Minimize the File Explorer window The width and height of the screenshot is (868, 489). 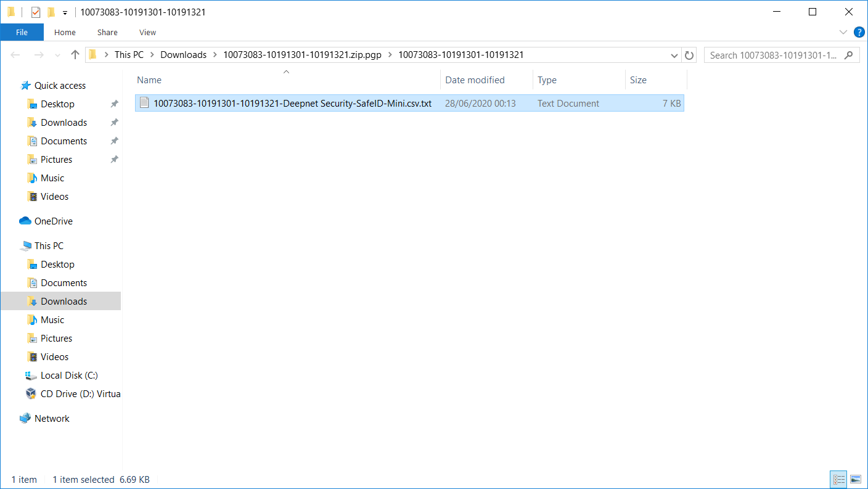click(x=777, y=12)
